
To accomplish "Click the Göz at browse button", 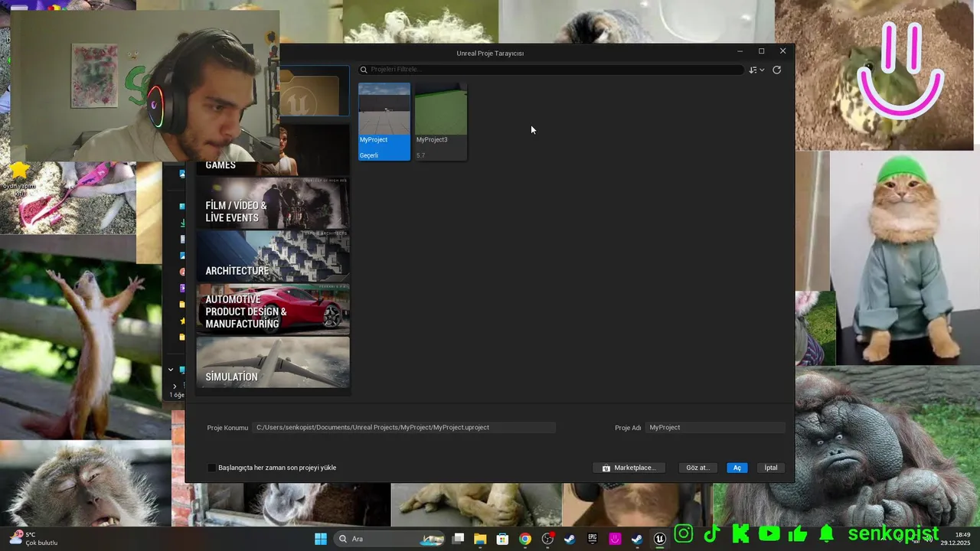I will pyautogui.click(x=697, y=468).
